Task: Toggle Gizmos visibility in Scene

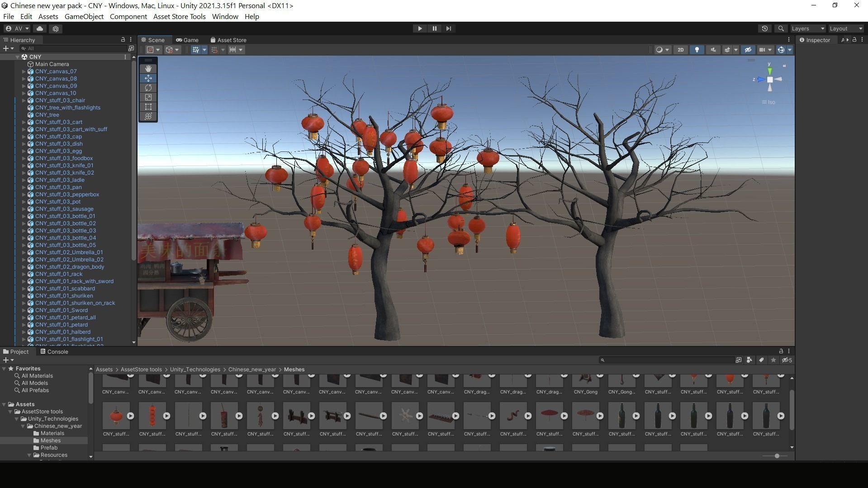Action: pyautogui.click(x=781, y=50)
